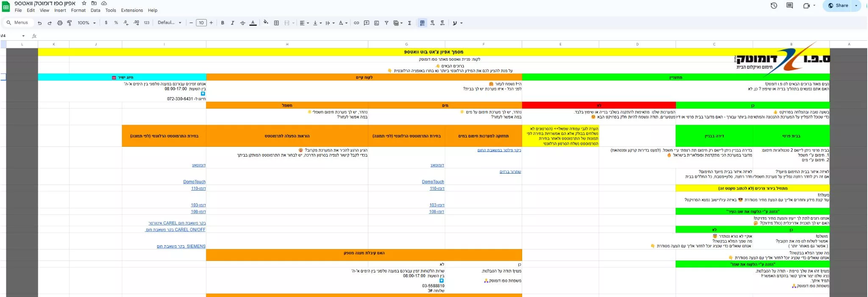Activate the paint format roller tool
Image resolution: width=868 pixels, height=297 pixels.
coord(70,23)
